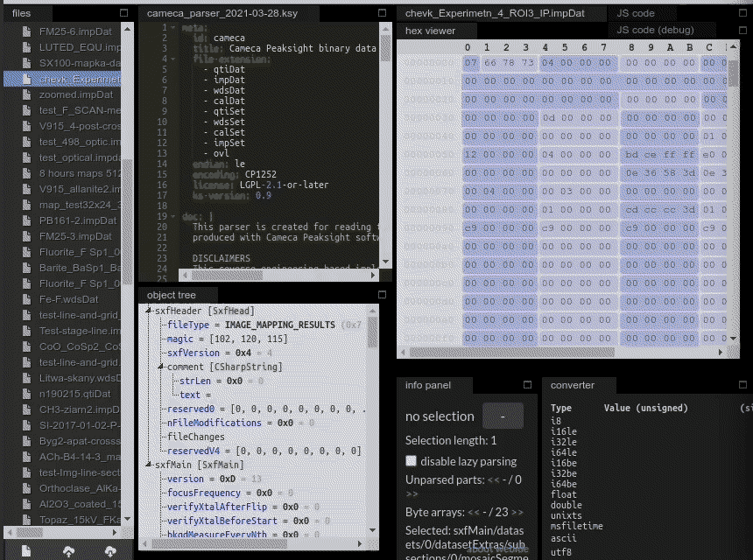Collapse the sxfMain tree node
Screen dimensions: 753x560
pyautogui.click(x=149, y=465)
